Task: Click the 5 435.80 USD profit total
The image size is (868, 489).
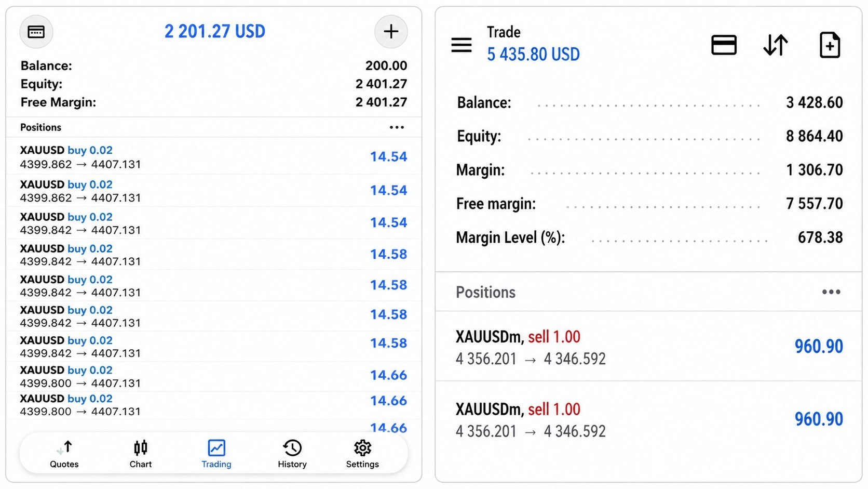Action: coord(533,54)
